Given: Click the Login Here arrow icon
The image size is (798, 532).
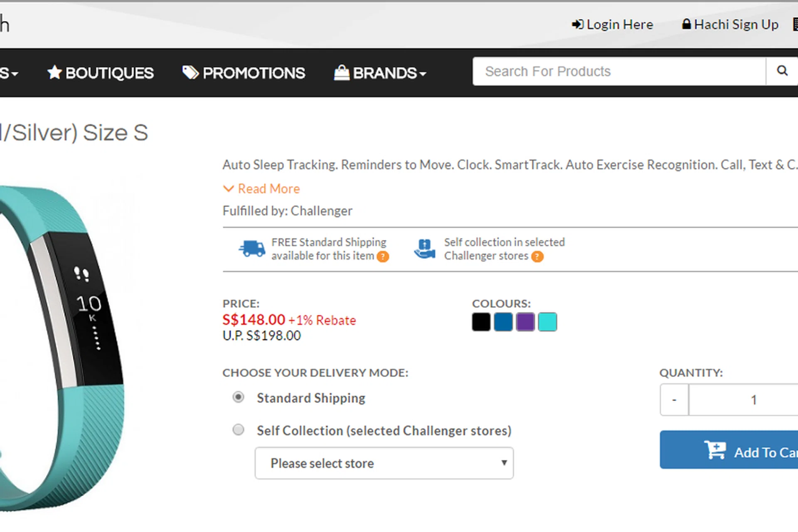Looking at the screenshot, I should [x=577, y=25].
